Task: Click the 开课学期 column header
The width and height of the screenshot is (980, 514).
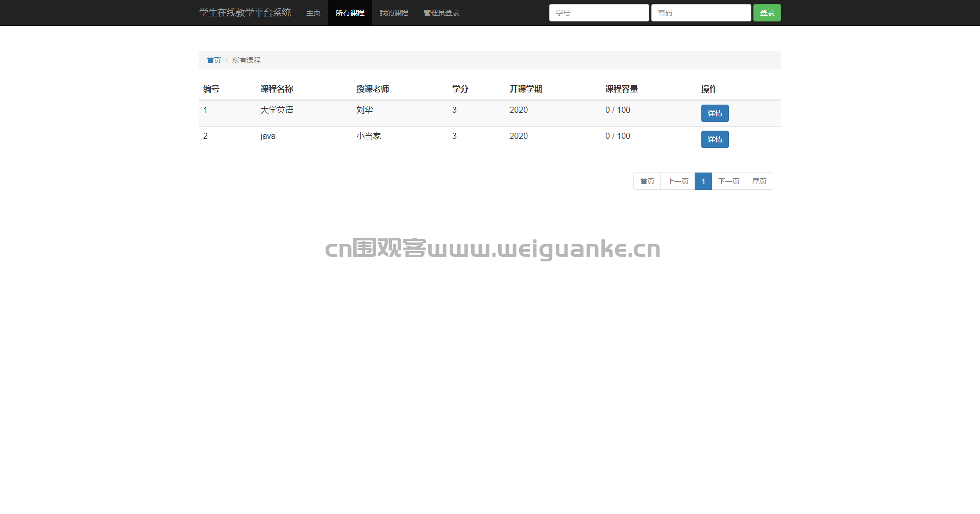Action: click(x=526, y=89)
